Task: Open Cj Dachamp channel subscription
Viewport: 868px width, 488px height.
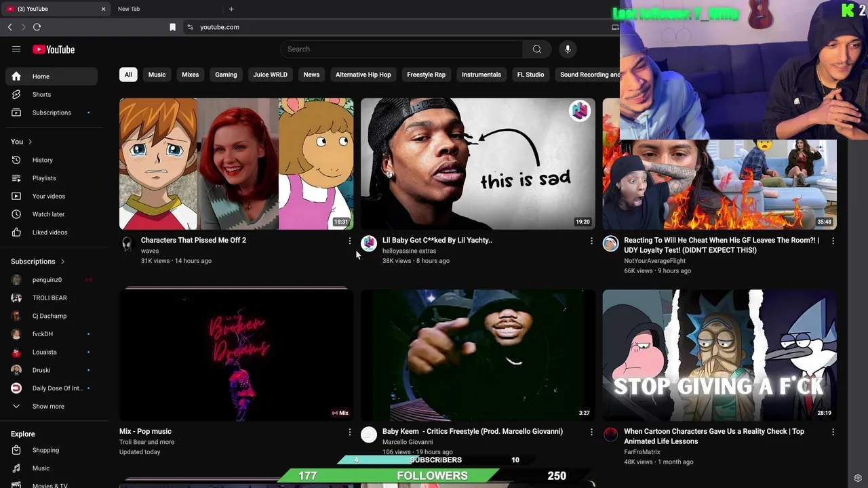Action: pos(52,316)
